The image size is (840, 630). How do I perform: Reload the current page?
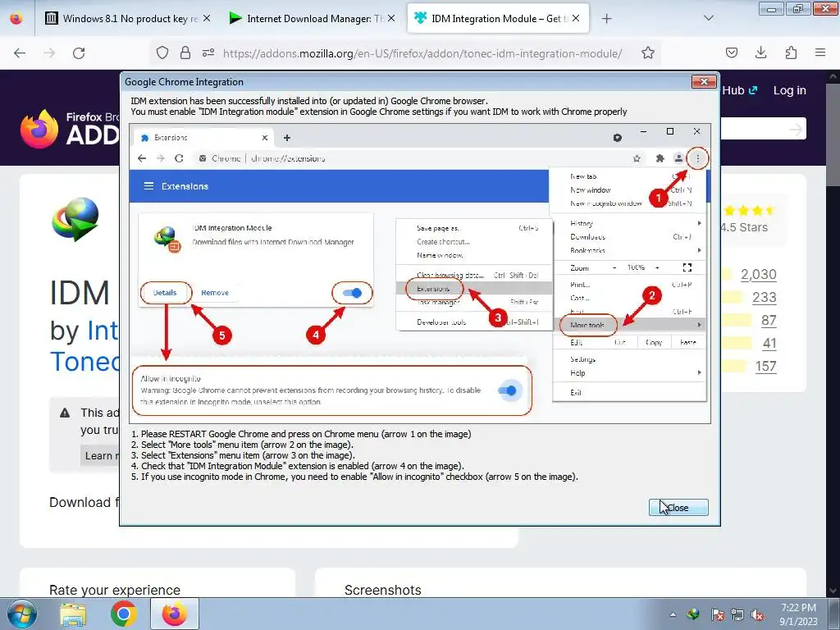(79, 52)
